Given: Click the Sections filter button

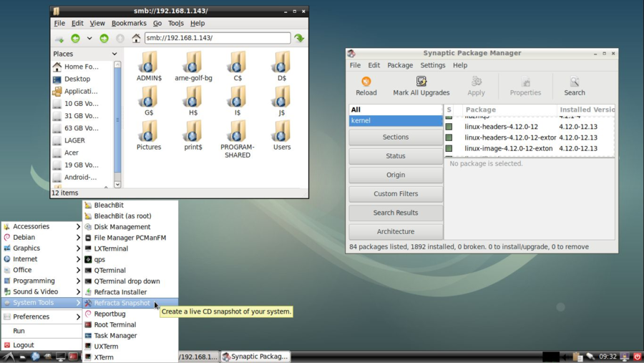Looking at the screenshot, I should (x=396, y=137).
